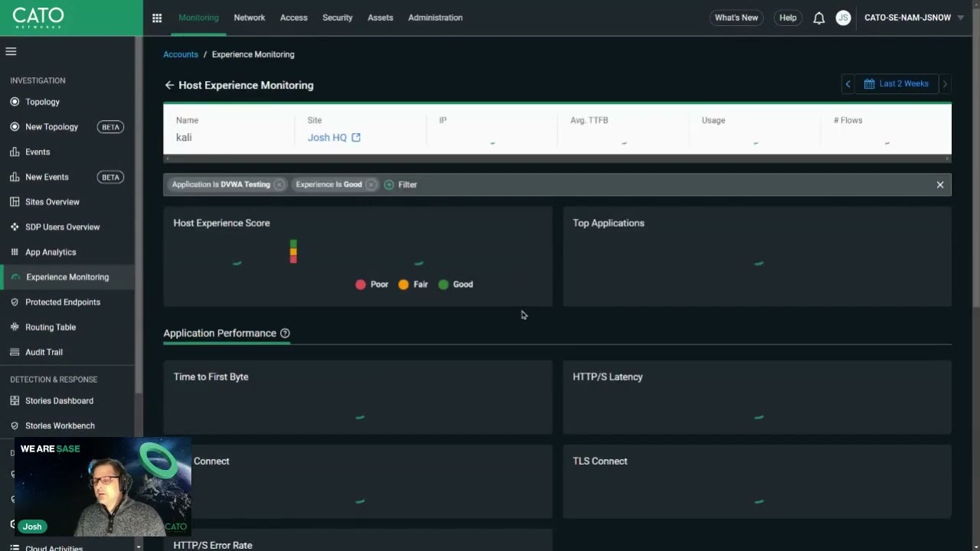Image resolution: width=980 pixels, height=551 pixels.
Task: Select Cloud Activities in sidebar
Action: (x=54, y=547)
